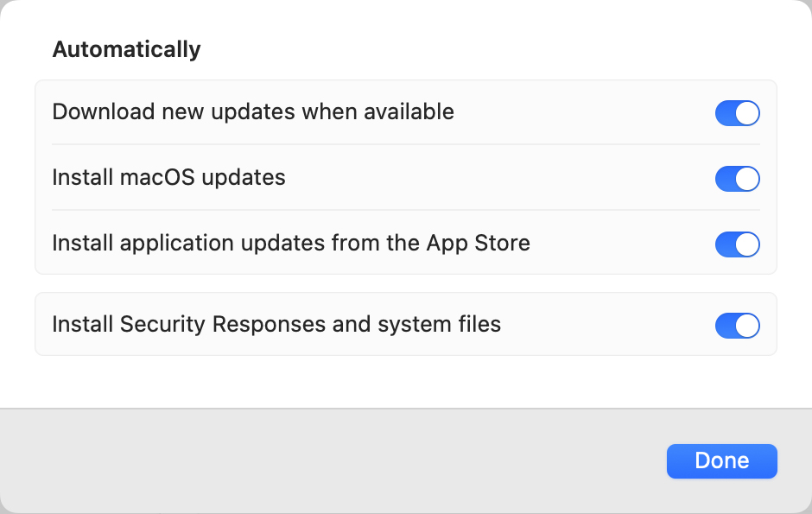Image resolution: width=812 pixels, height=514 pixels.
Task: Click the App Store updates label text
Action: [291, 244]
